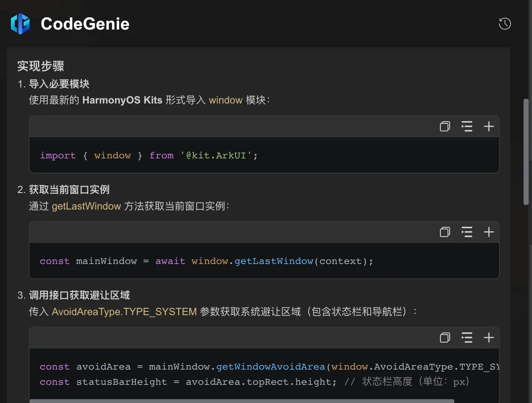Screen dimensions: 532x403
Task: Click plus icon on avoidArea code block
Action: pos(489,338)
